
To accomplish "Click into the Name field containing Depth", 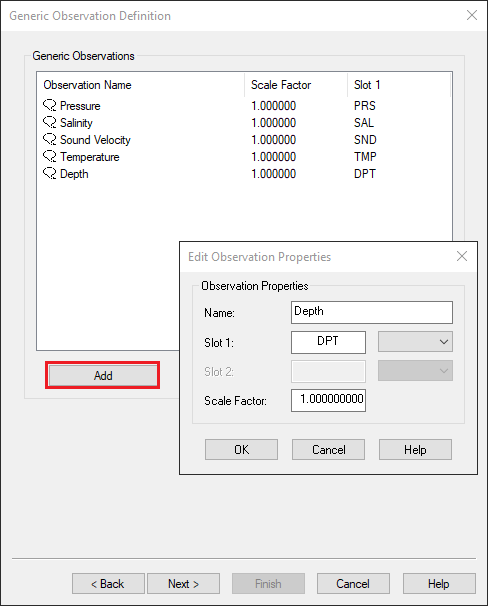I will click(372, 312).
